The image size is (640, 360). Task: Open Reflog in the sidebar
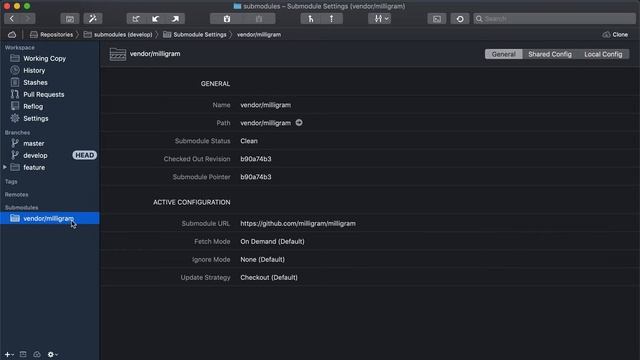coord(49,107)
